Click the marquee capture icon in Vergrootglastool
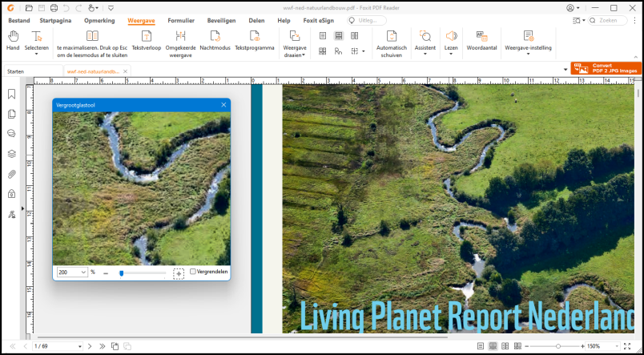This screenshot has height=355, width=644. pos(179,273)
